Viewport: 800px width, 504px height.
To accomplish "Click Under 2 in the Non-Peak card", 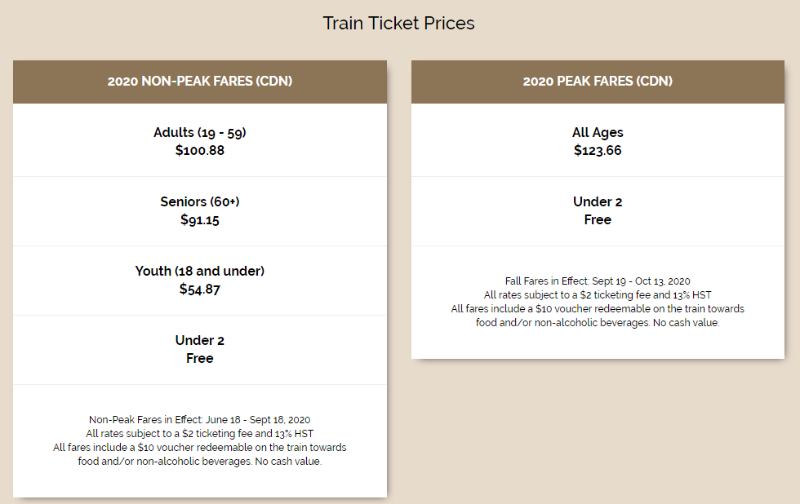I will [x=200, y=341].
